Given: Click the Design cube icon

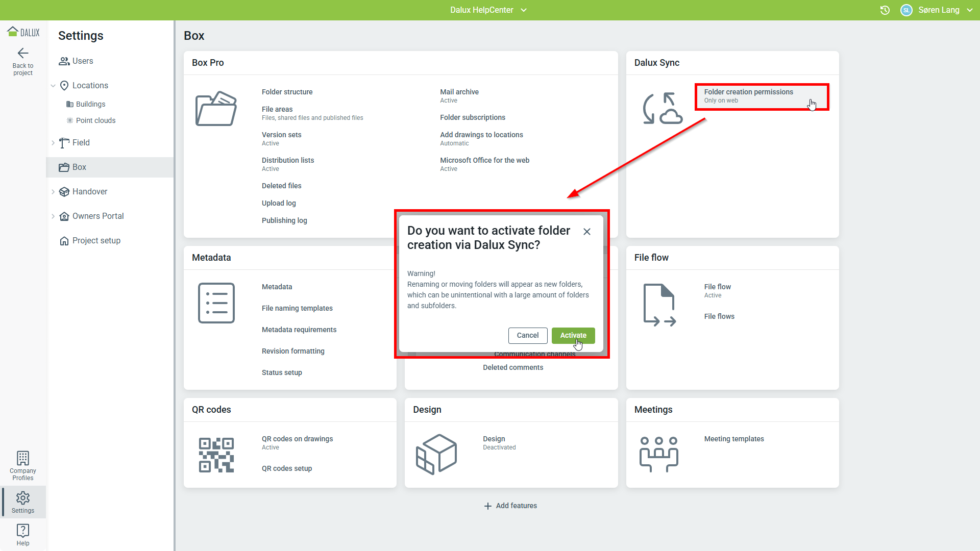Looking at the screenshot, I should (x=436, y=454).
